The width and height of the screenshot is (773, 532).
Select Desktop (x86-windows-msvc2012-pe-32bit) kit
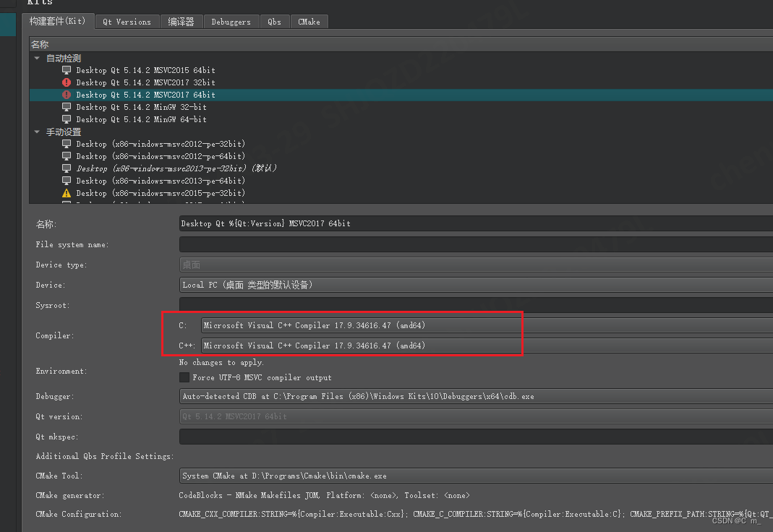click(161, 144)
